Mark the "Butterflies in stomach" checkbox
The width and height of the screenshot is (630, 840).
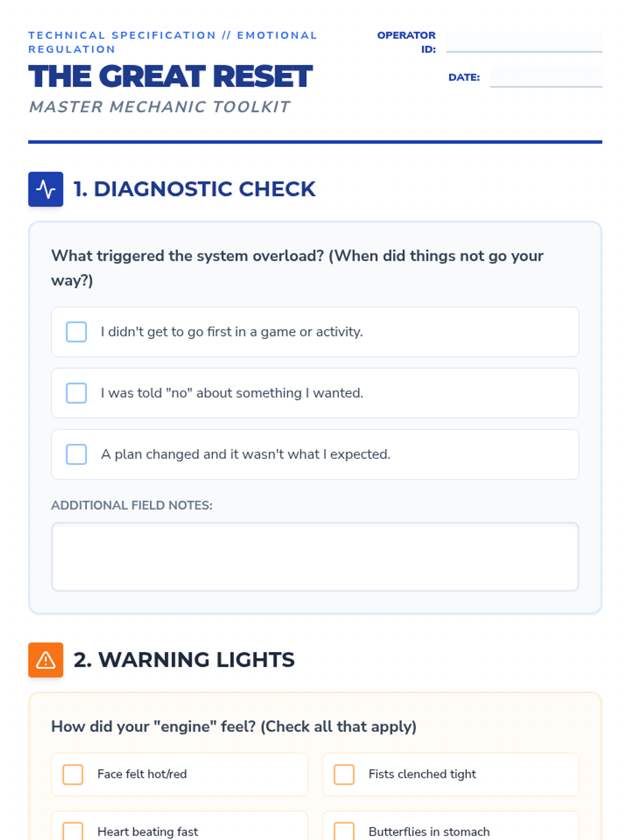(344, 831)
